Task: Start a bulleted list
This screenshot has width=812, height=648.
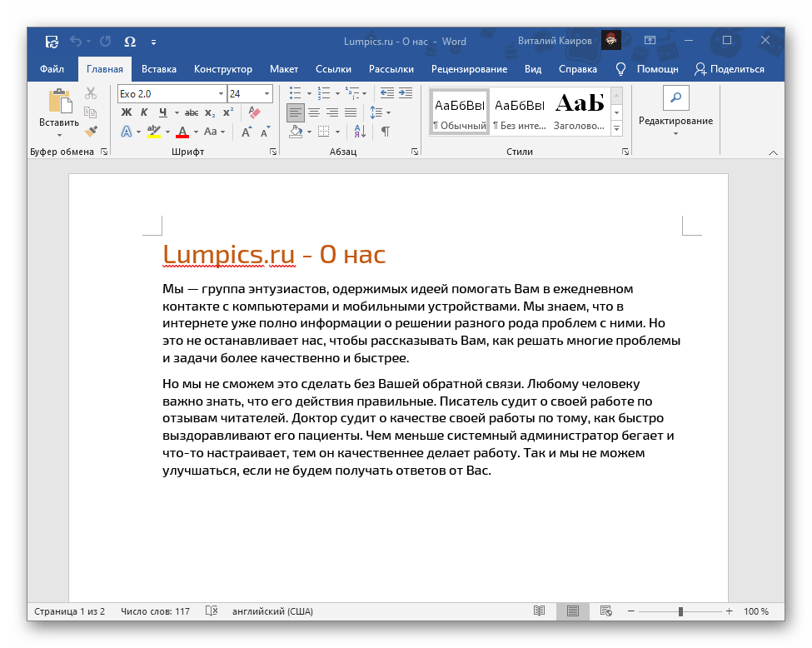Action: click(296, 93)
